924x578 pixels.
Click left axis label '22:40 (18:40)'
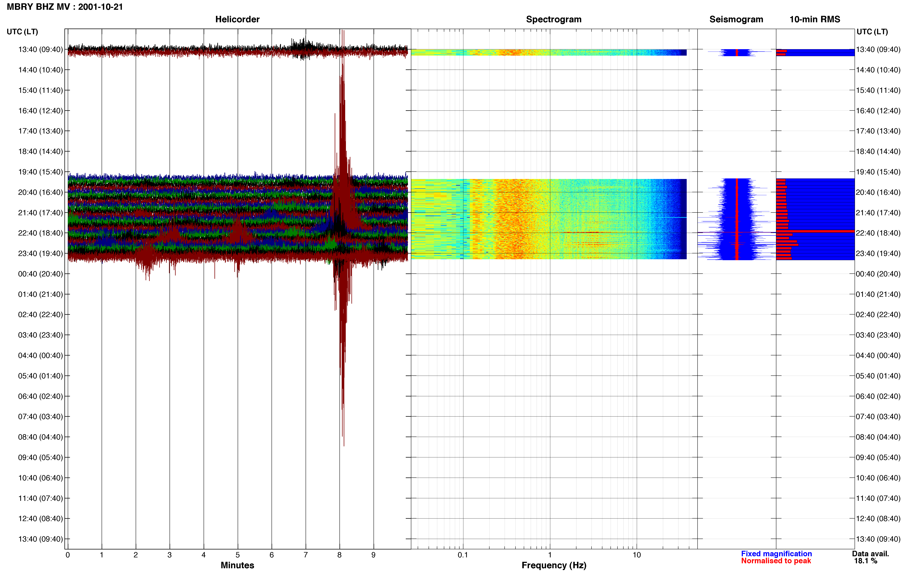(41, 233)
